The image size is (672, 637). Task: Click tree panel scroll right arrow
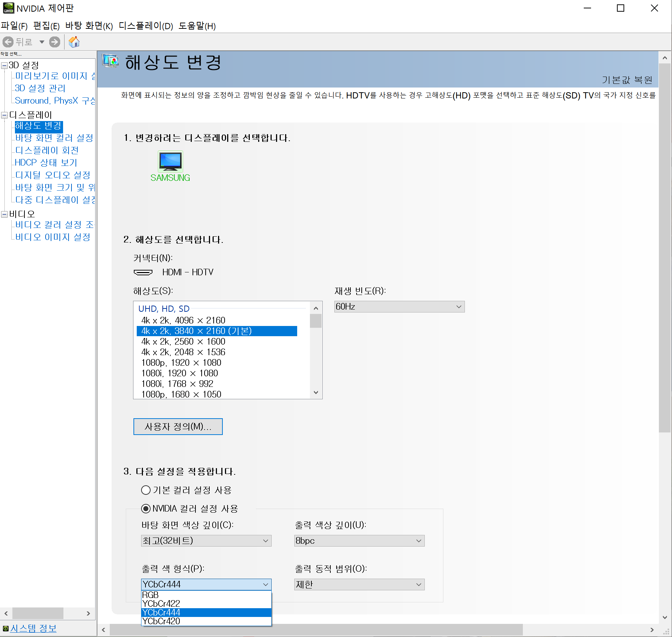88,613
